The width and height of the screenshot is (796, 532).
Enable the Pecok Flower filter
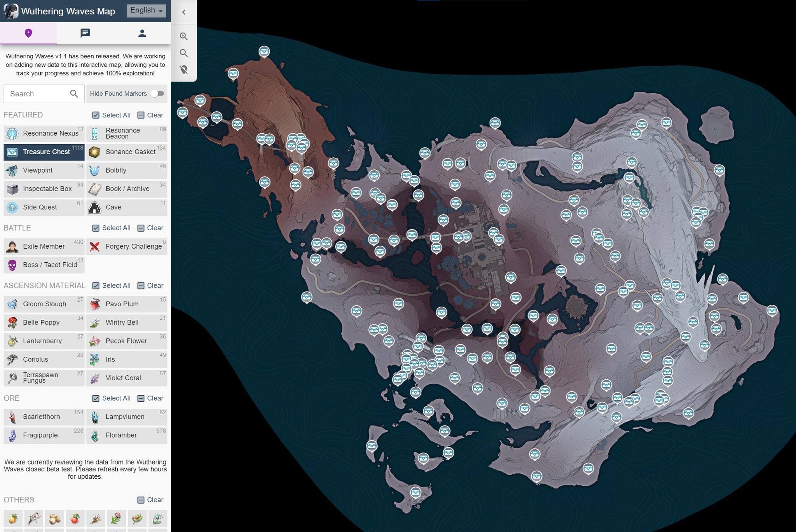(x=127, y=341)
